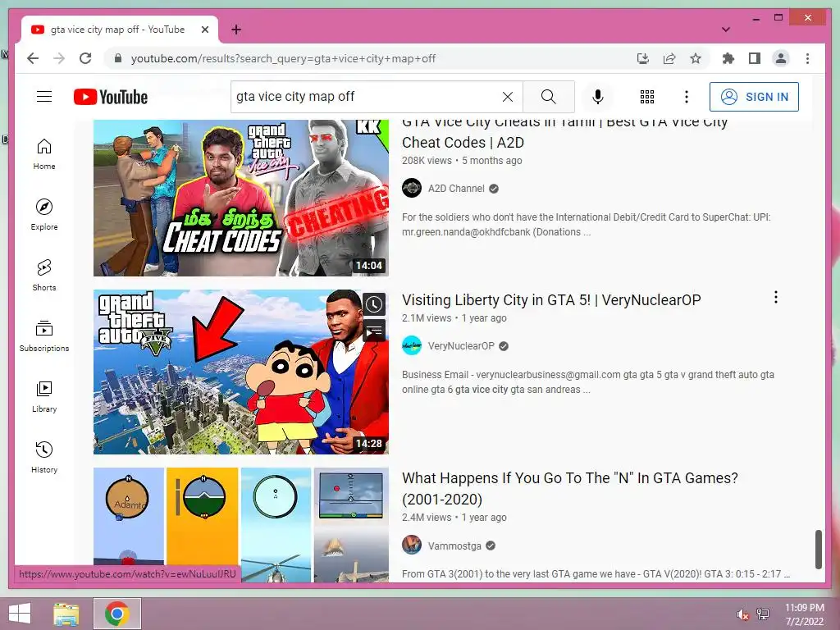Toggle the Chrome side panel
The image size is (840, 630).
click(x=755, y=58)
